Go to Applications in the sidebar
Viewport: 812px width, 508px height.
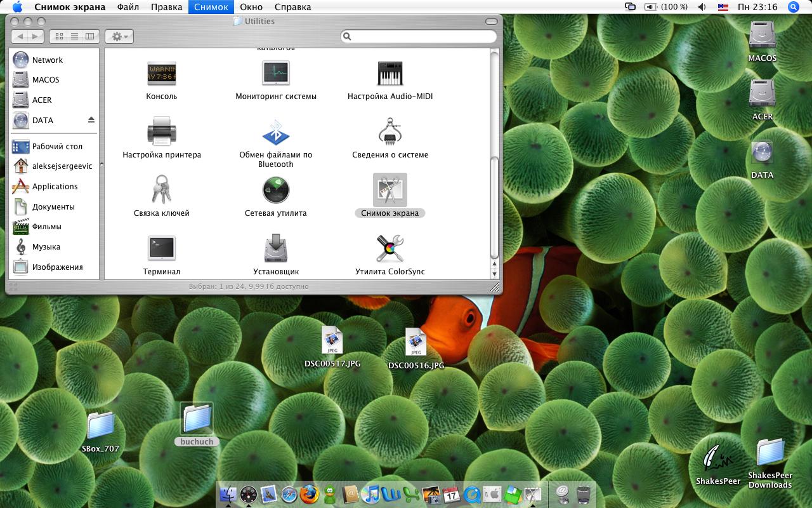tap(55, 187)
